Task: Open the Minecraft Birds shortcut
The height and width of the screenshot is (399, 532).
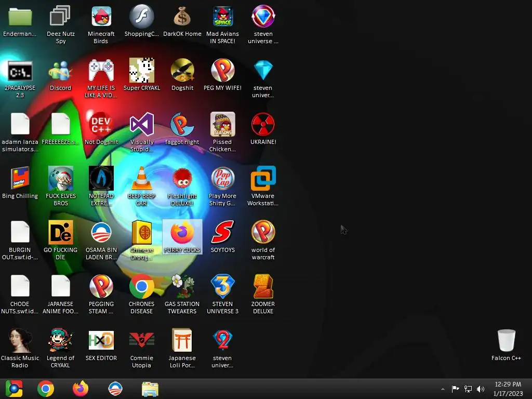Action: (x=101, y=17)
